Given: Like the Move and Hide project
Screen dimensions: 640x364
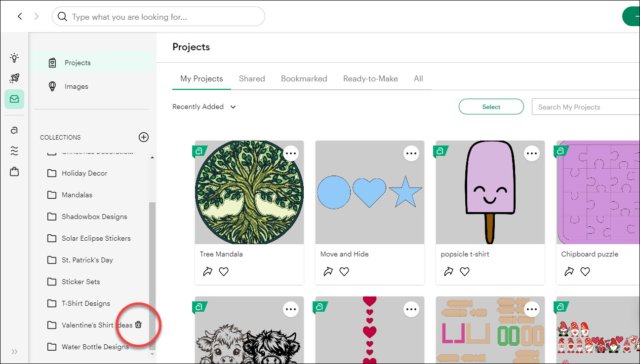Looking at the screenshot, I should coord(344,271).
